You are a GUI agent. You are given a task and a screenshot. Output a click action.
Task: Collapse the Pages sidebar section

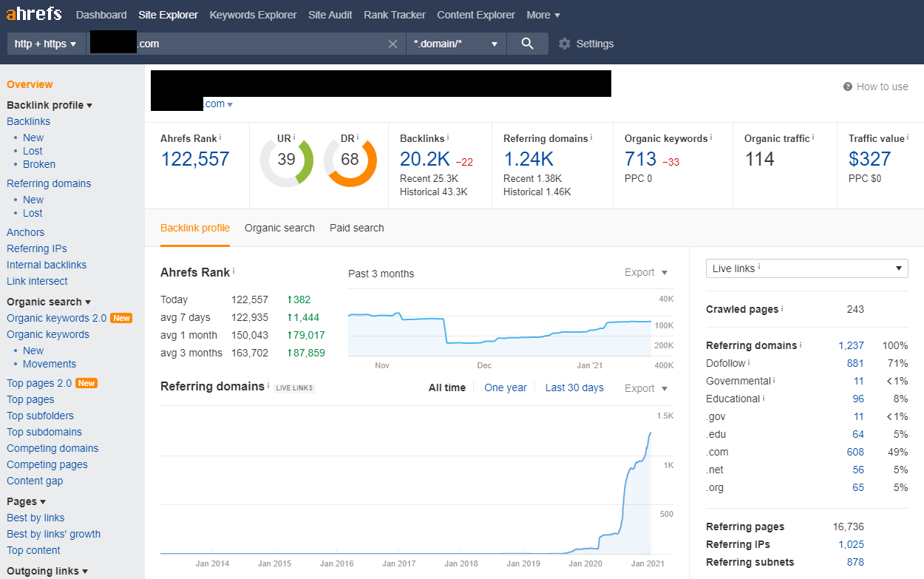pos(27,501)
